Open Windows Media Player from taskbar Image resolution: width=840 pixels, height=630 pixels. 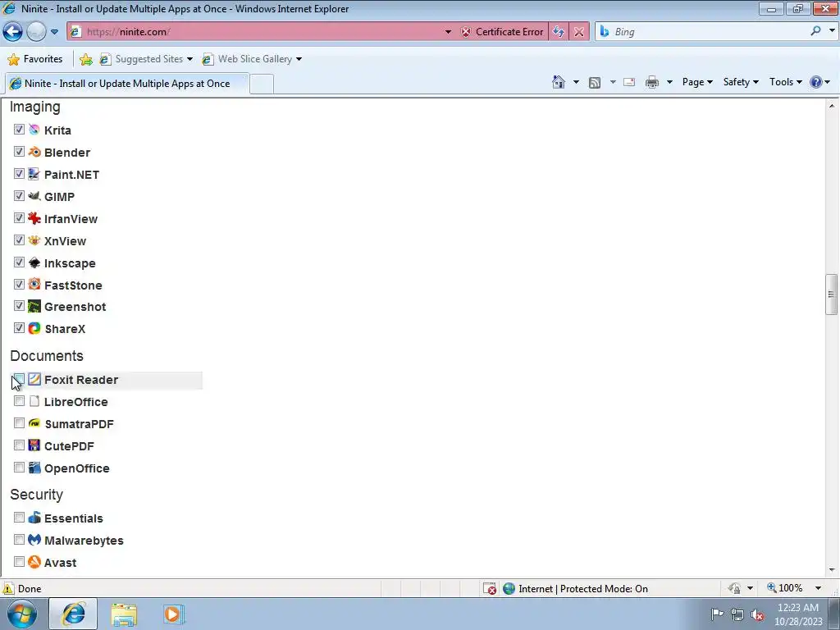pos(172,614)
